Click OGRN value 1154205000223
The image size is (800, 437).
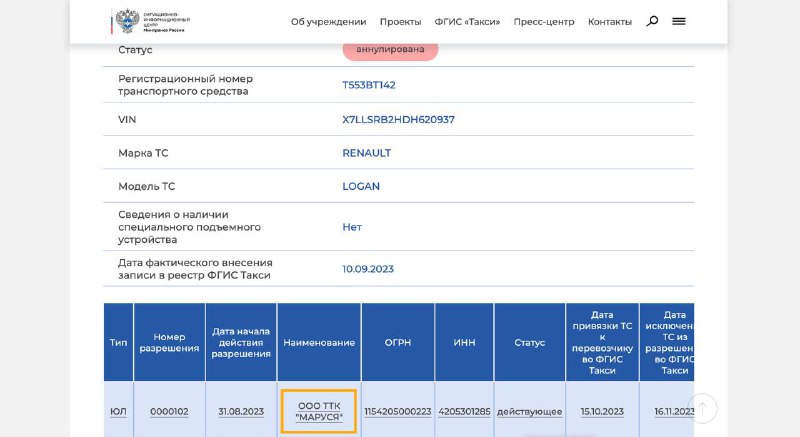[398, 412]
